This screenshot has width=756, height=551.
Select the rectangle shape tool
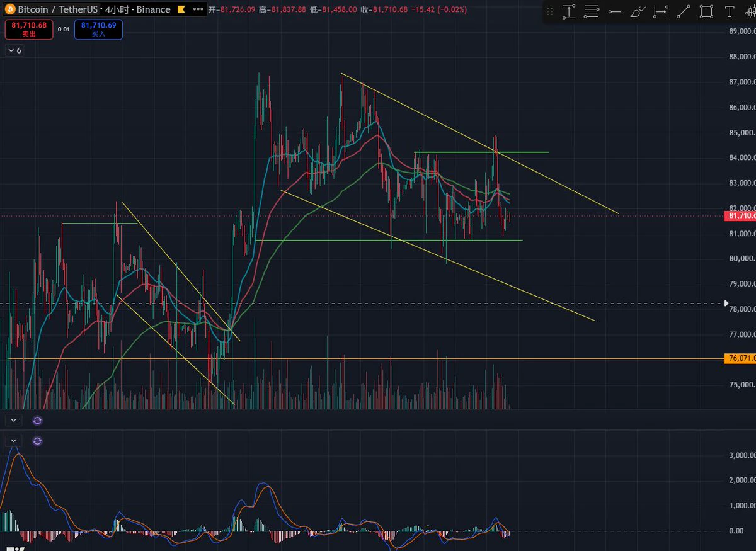pos(707,11)
